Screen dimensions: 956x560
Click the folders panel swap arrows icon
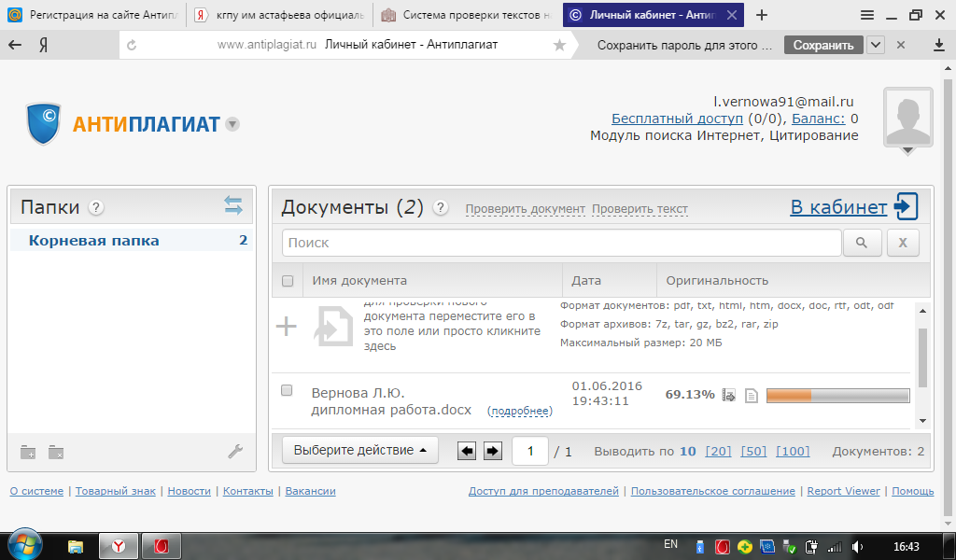pyautogui.click(x=233, y=206)
